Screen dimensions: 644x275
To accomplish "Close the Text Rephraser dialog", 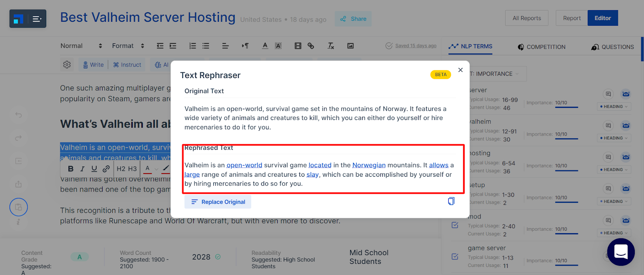I will coord(460,70).
